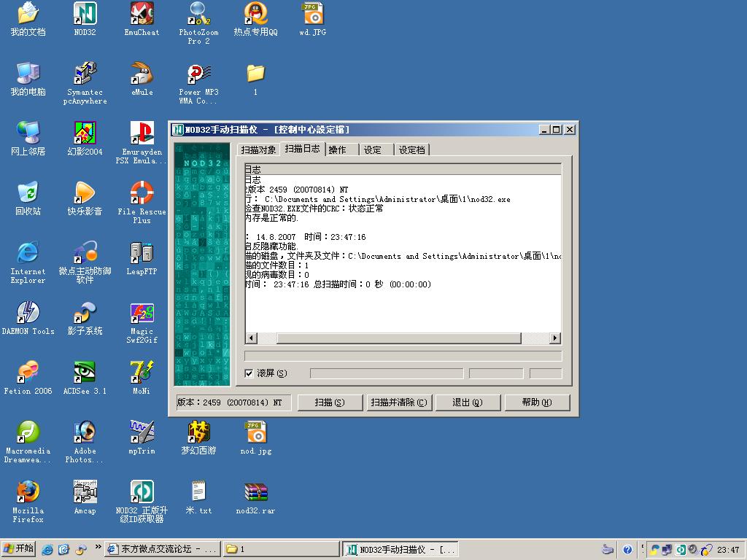Launch Macromedia Dreamweaver shortcut
The width and height of the screenshot is (747, 560).
[28, 441]
